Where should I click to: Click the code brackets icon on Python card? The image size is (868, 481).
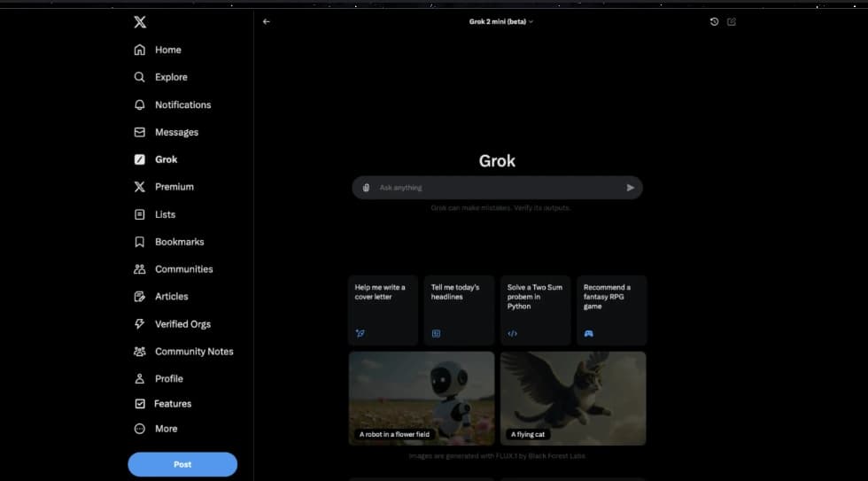[x=513, y=333]
